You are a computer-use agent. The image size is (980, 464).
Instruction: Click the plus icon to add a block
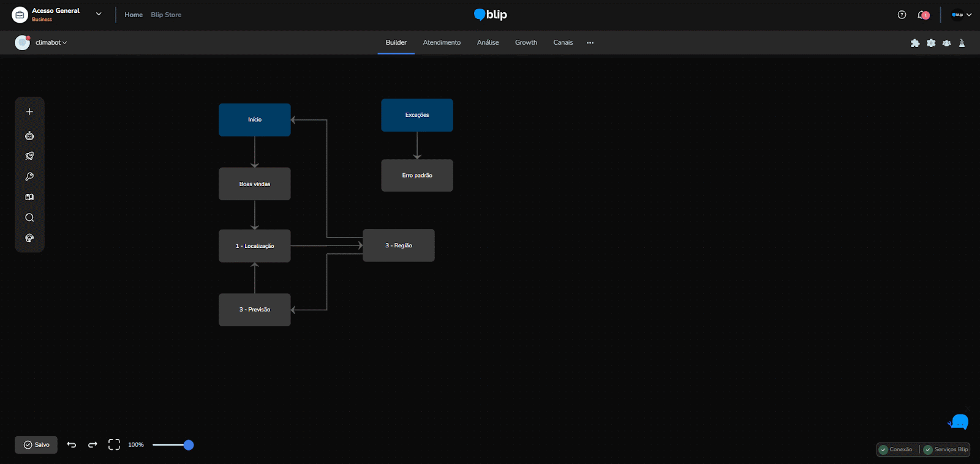coord(29,112)
